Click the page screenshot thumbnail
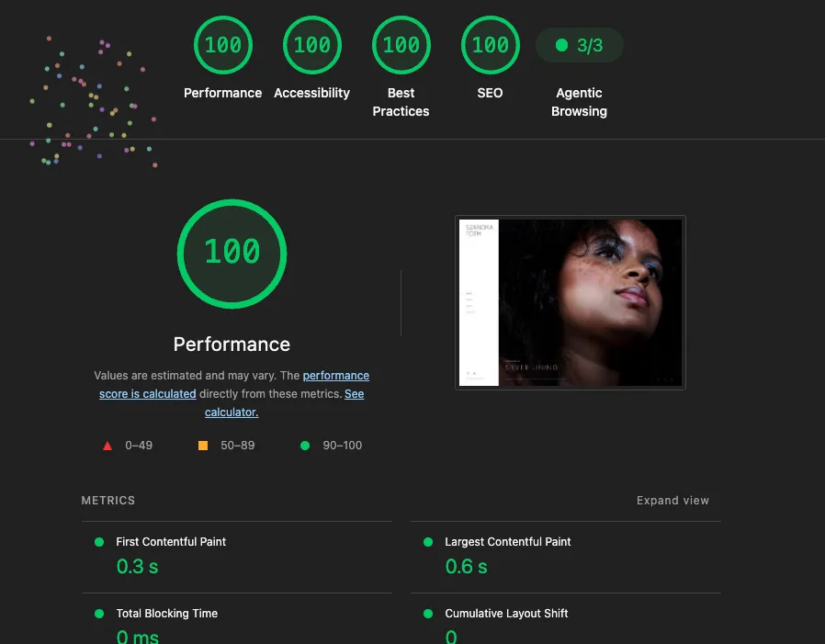Viewport: 825px width, 644px height. tap(571, 302)
